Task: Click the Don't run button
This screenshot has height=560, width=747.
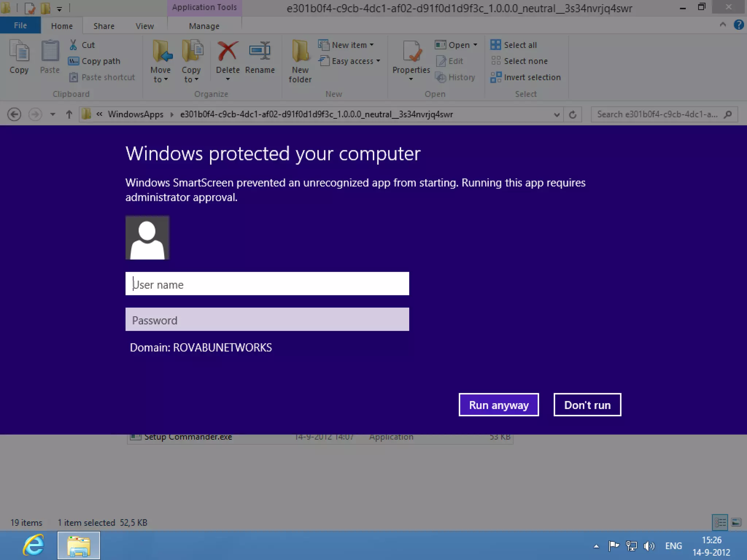Action: pyautogui.click(x=587, y=405)
